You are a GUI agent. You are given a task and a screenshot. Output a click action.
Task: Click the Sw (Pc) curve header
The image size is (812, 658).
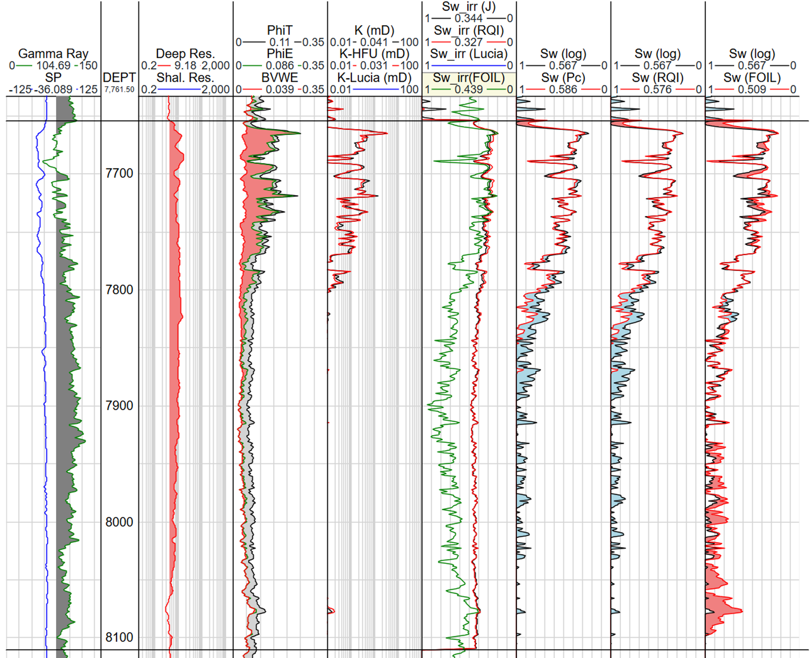(x=563, y=78)
